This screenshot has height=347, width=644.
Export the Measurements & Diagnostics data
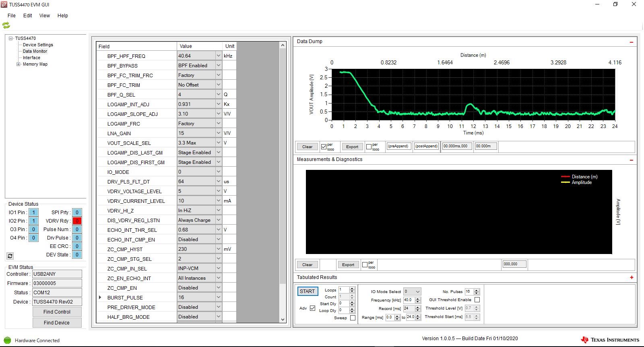pyautogui.click(x=348, y=265)
